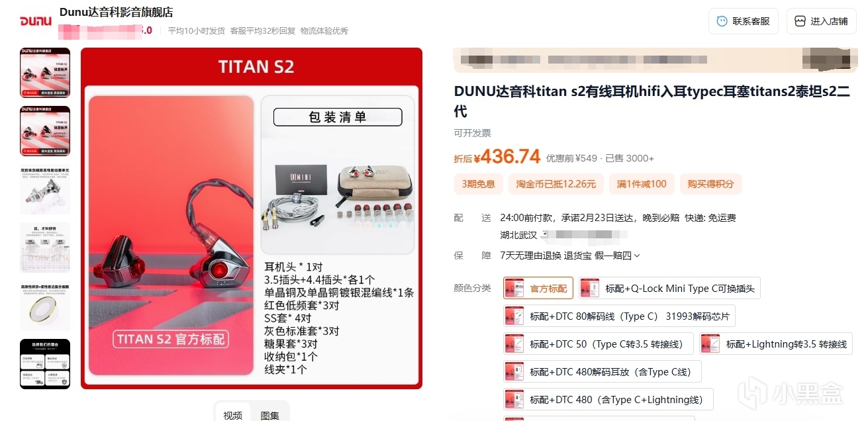The image size is (868, 421).
Task: Select the 官方标配 color option
Action: [538, 289]
